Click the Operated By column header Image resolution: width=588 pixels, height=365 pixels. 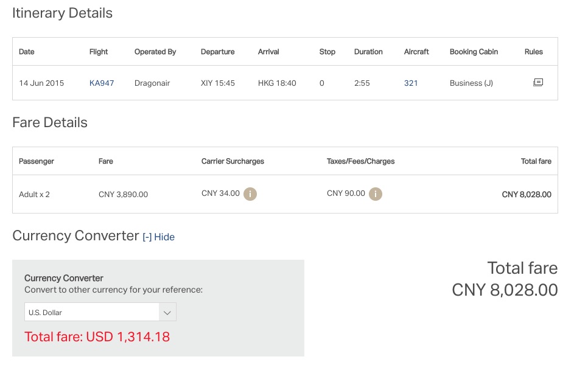(155, 52)
